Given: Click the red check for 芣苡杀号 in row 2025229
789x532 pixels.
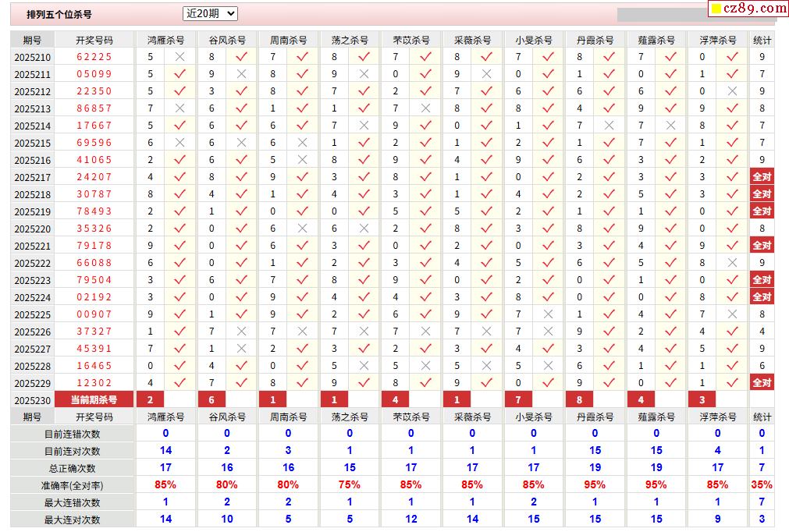Looking at the screenshot, I should tap(425, 383).
